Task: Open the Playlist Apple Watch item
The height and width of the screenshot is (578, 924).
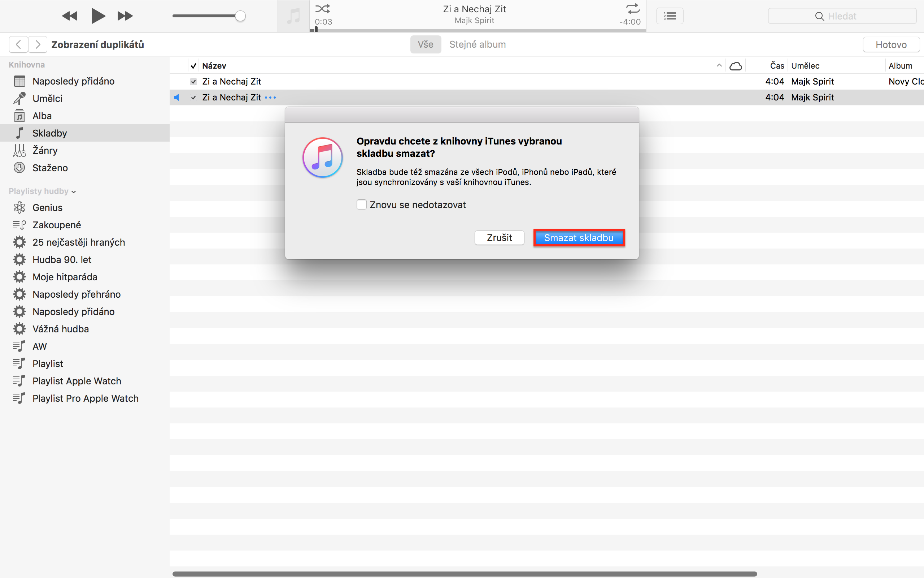Action: point(85,381)
